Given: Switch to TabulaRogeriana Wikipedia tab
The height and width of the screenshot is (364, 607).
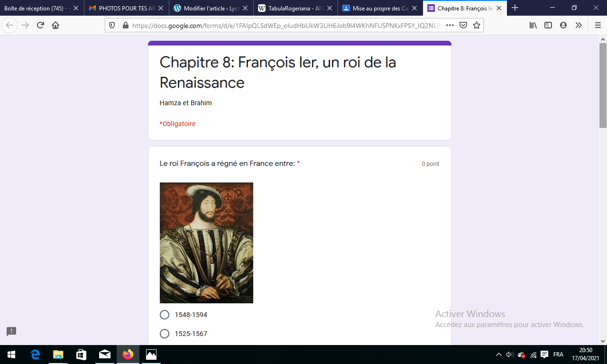Looking at the screenshot, I should (x=296, y=8).
